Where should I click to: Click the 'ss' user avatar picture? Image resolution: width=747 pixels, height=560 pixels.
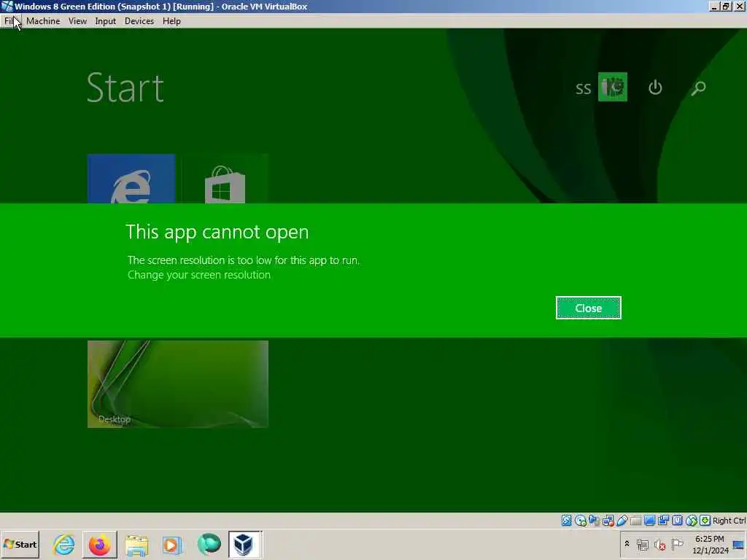(x=613, y=87)
